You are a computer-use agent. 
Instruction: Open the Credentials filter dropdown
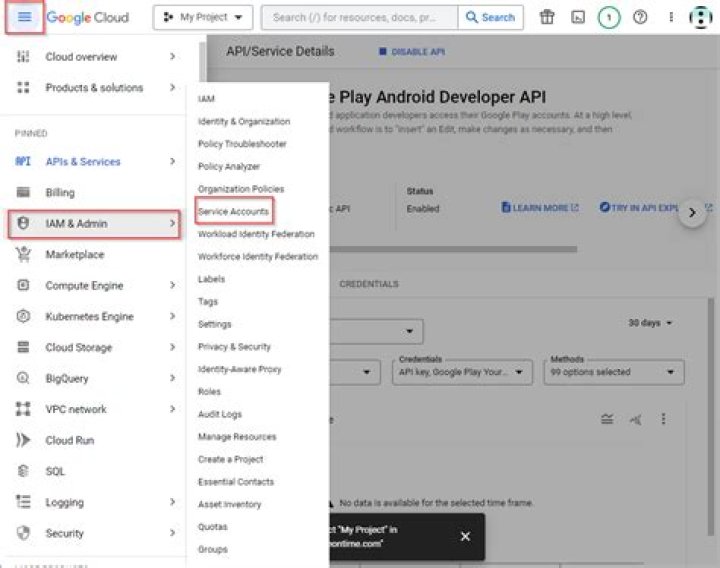(462, 371)
